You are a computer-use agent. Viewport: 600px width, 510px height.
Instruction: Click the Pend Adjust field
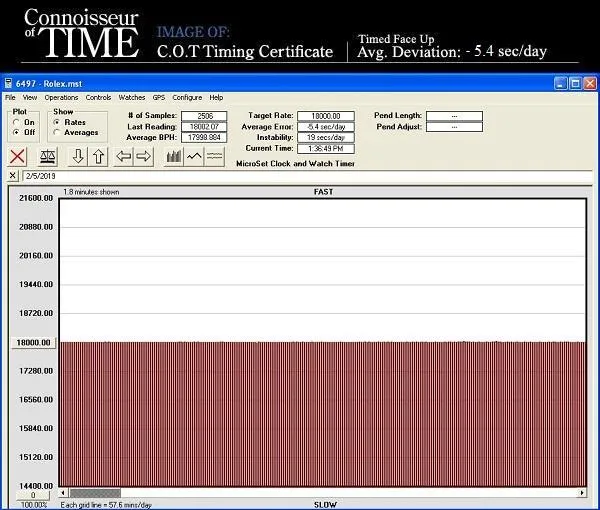click(455, 127)
